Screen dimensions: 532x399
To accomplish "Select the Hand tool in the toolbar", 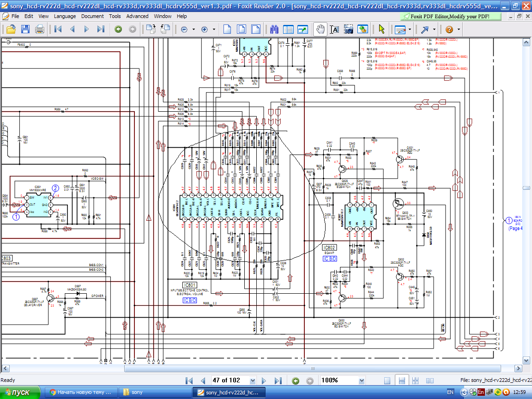I will click(x=320, y=29).
